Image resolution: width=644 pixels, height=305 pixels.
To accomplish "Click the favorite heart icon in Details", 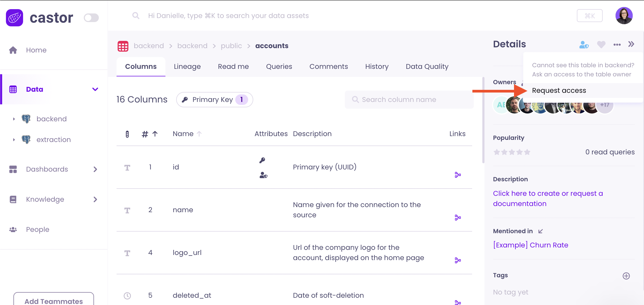I will point(601,44).
